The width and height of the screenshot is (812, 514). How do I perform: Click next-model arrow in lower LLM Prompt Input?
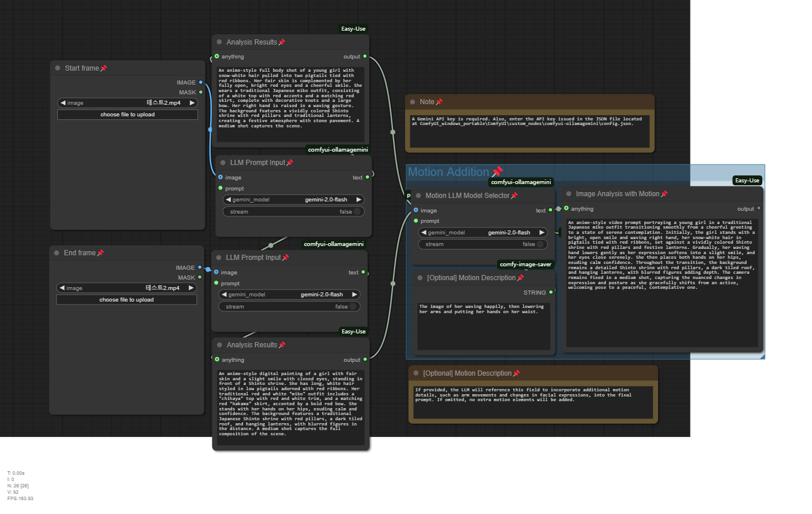pos(354,295)
